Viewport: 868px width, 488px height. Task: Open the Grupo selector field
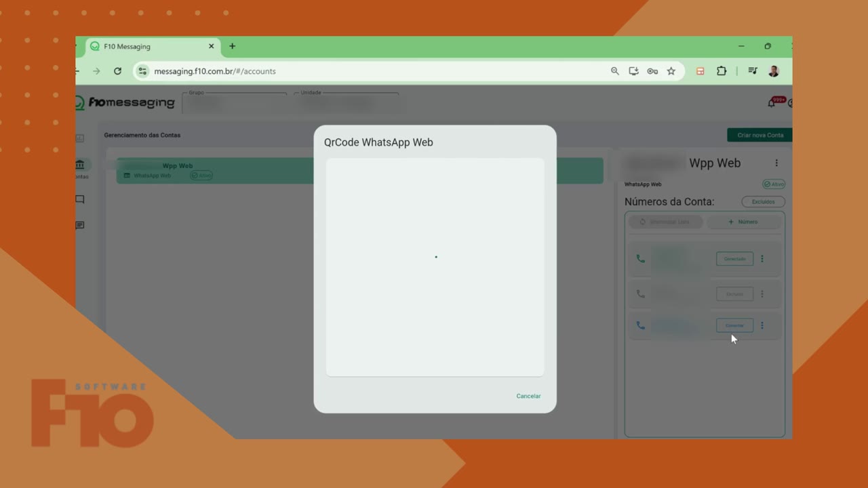(x=234, y=104)
